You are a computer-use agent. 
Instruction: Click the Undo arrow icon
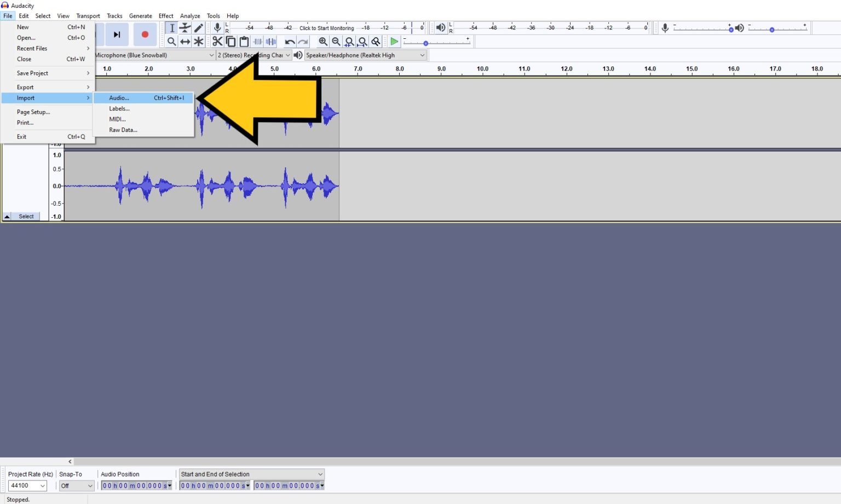click(x=290, y=41)
